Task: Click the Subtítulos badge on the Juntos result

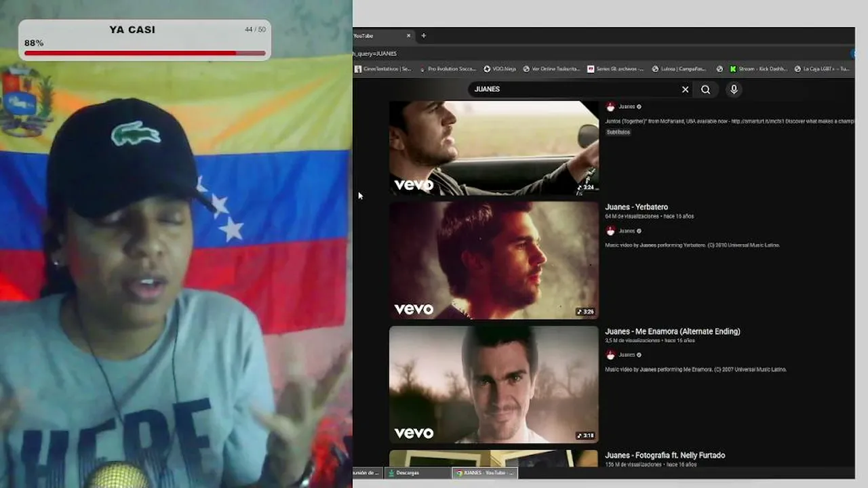Action: (x=618, y=132)
